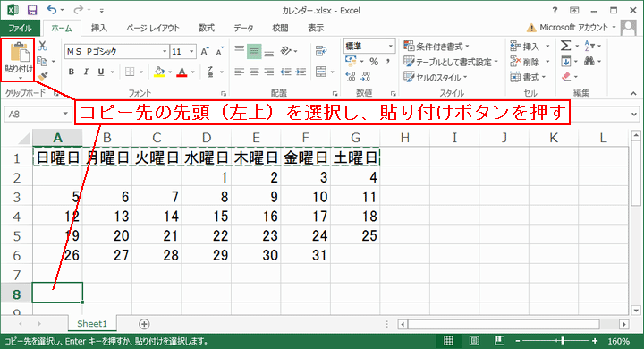Click the find binoculars icon

[589, 61]
